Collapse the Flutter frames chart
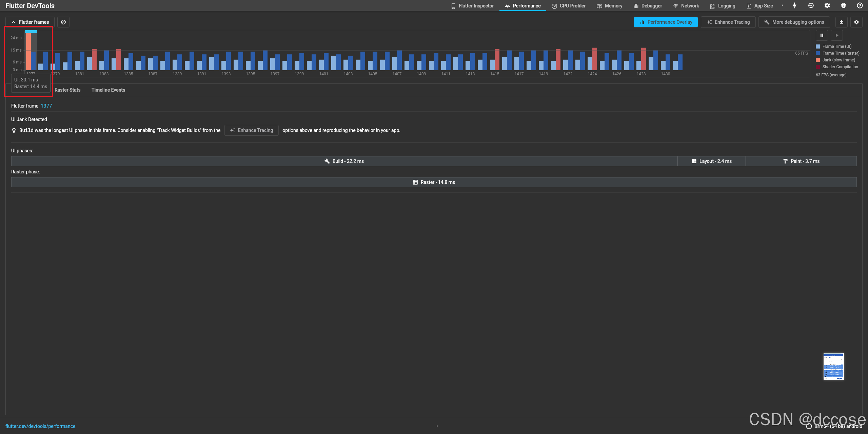The image size is (868, 434). click(30, 22)
